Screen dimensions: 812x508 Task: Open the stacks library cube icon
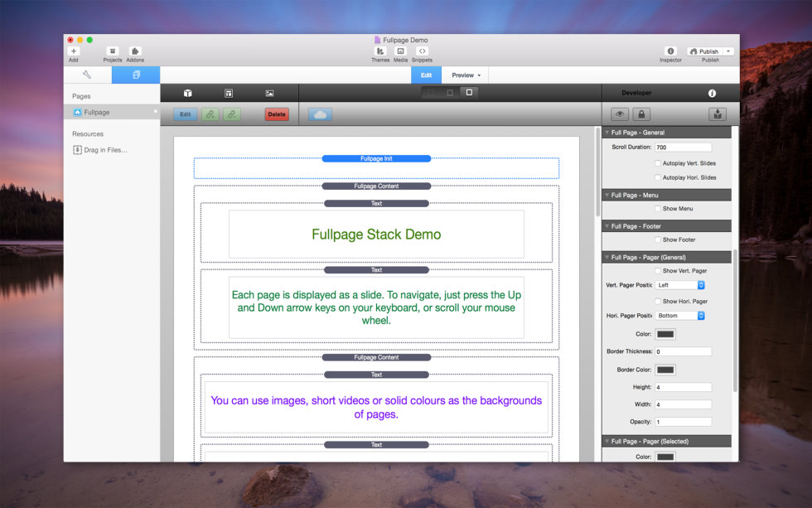tap(187, 93)
